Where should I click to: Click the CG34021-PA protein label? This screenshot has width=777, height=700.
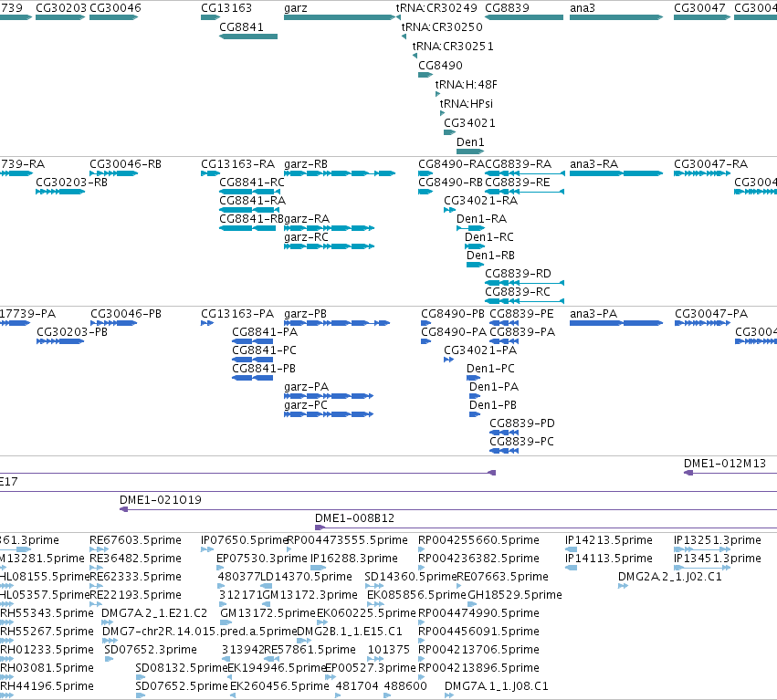tap(480, 350)
